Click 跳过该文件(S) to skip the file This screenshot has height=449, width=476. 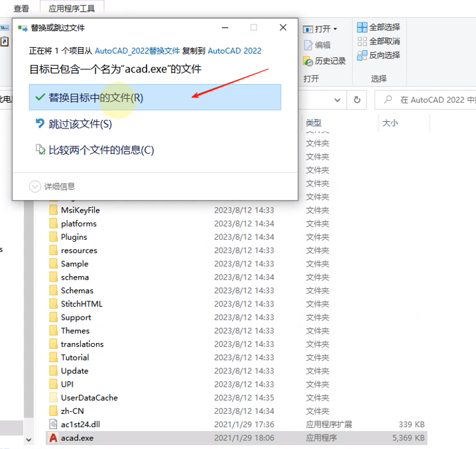click(x=80, y=124)
